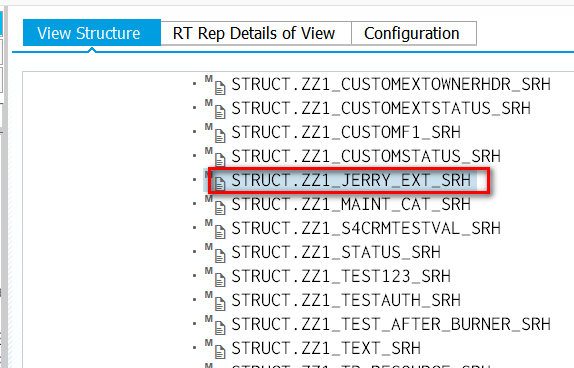Click document icon next to ZZ1_CUSTOMSTATUS_SRH
Image resolution: width=574 pixels, height=368 pixels.
pos(220,160)
